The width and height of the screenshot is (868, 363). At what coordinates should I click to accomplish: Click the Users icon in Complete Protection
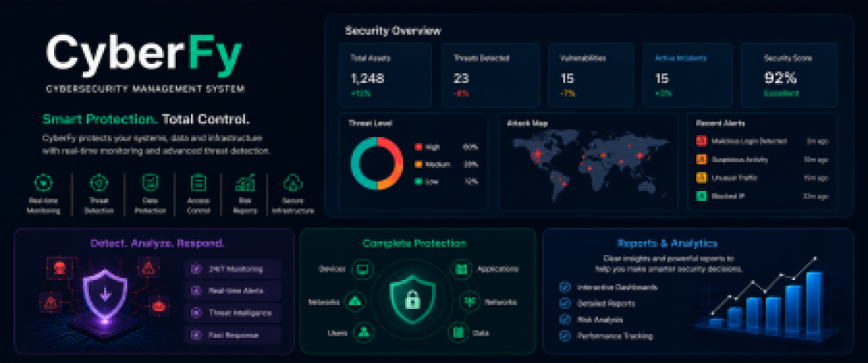pos(363,332)
